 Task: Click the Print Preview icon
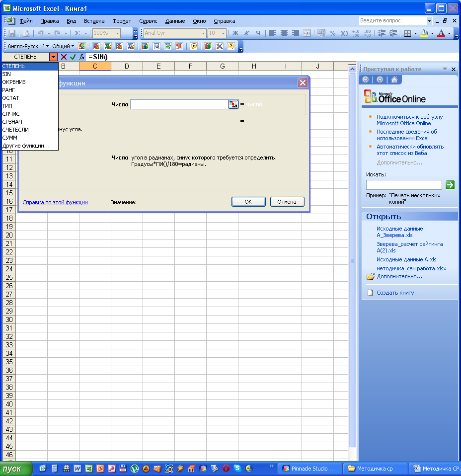point(26,33)
